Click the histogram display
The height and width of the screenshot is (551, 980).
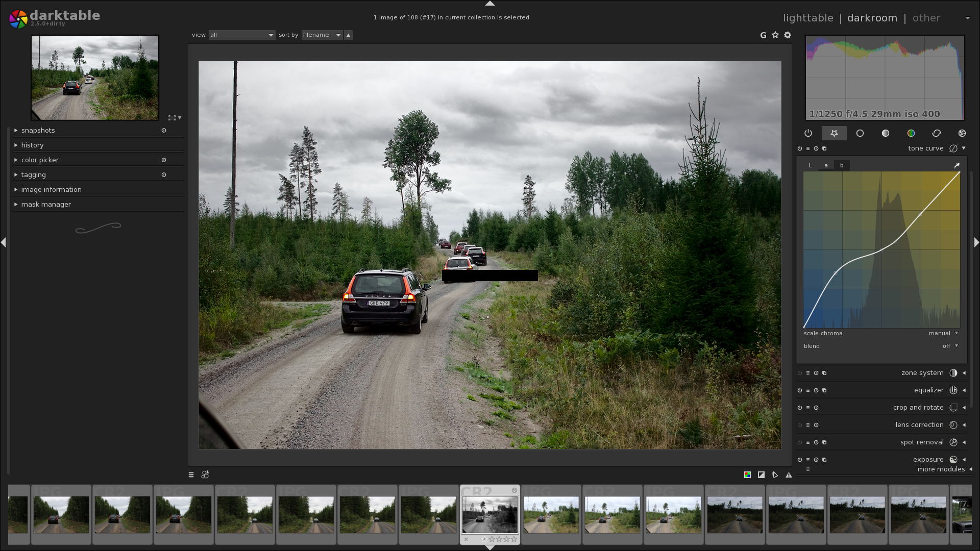[885, 78]
